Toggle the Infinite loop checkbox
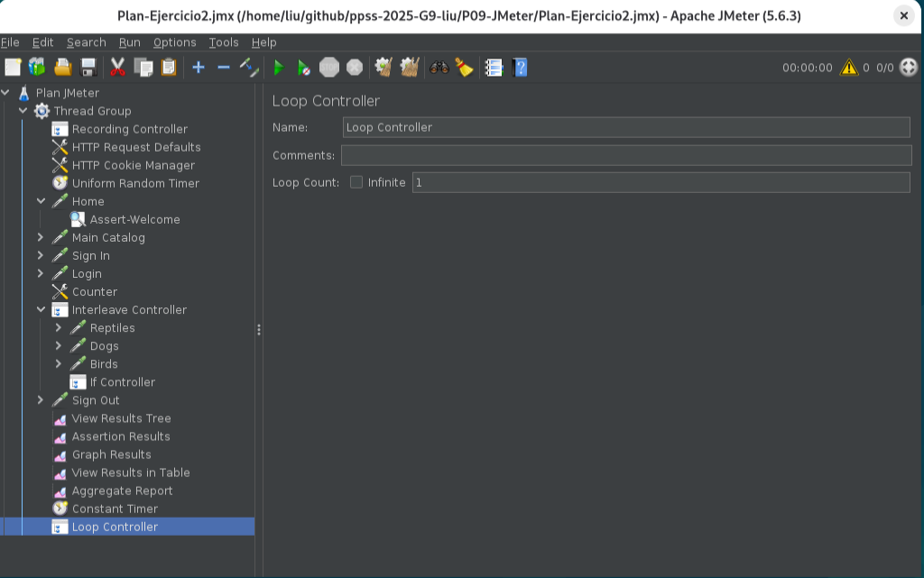Viewport: 924px width, 578px height. 356,182
